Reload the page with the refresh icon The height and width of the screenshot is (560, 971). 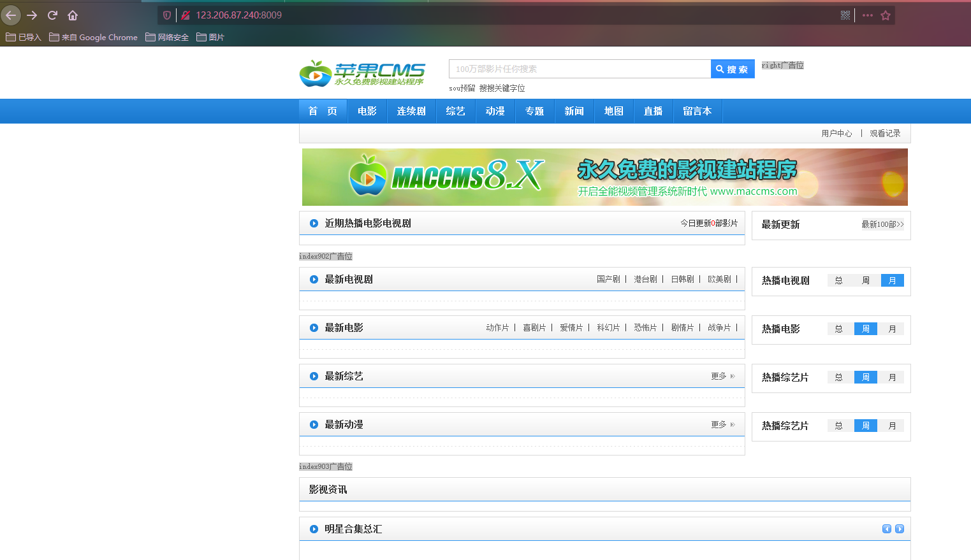point(52,15)
